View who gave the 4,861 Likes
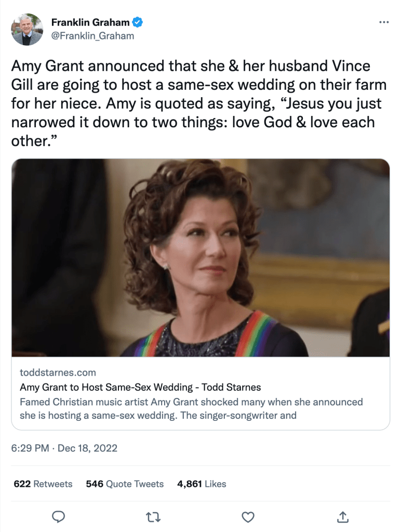 click(202, 484)
